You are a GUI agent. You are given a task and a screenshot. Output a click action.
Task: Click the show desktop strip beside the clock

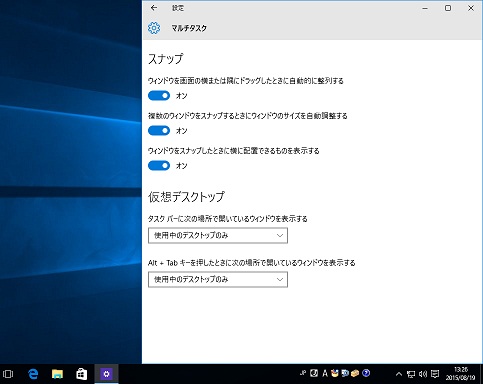click(481, 374)
